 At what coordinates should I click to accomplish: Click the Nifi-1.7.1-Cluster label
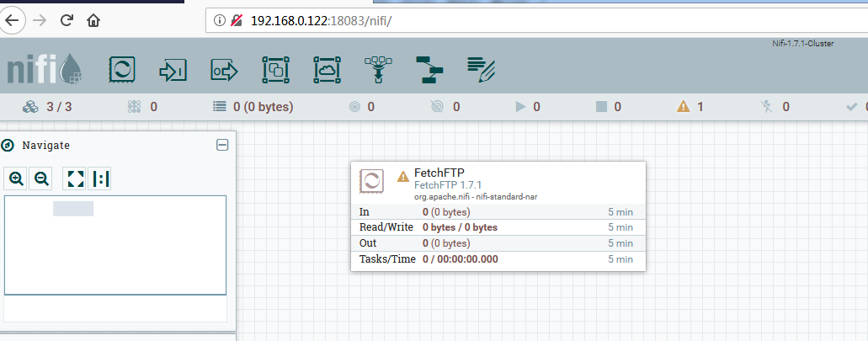[x=802, y=44]
